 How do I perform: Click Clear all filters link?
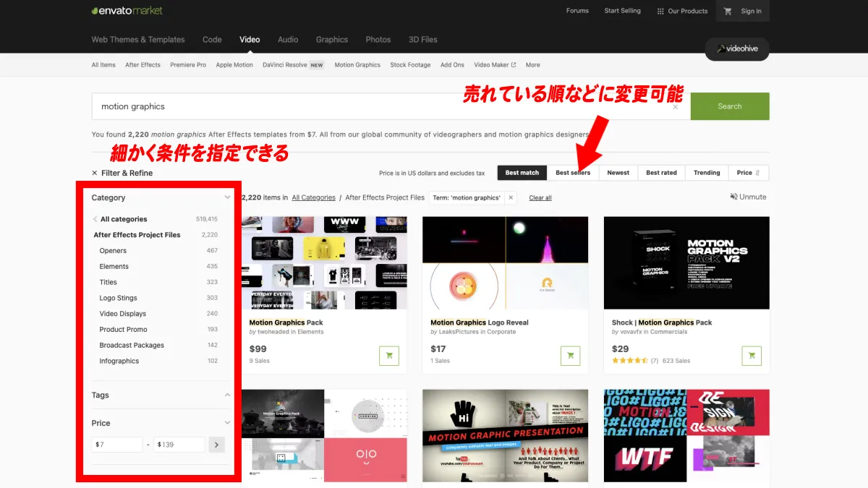coord(540,197)
